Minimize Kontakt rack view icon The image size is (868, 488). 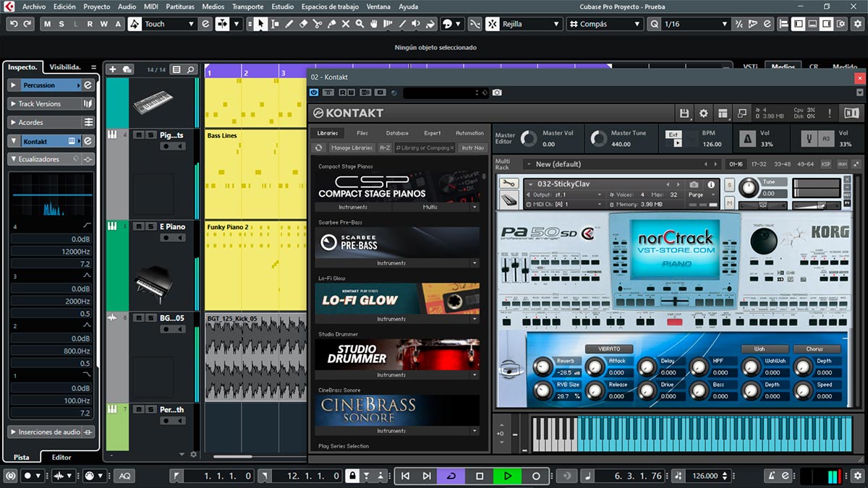coord(741,113)
